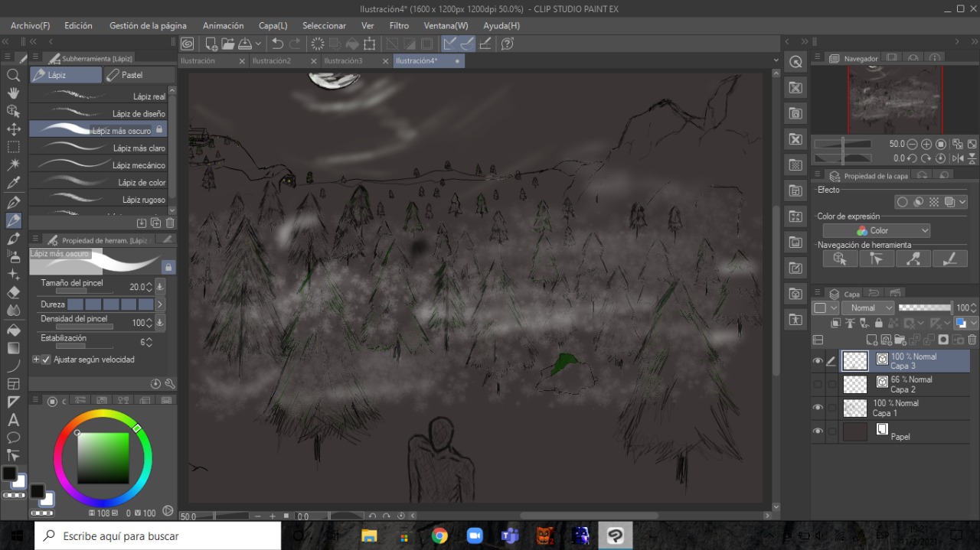Select the Text tool (A icon)
This screenshot has width=980, height=550.
(13, 420)
